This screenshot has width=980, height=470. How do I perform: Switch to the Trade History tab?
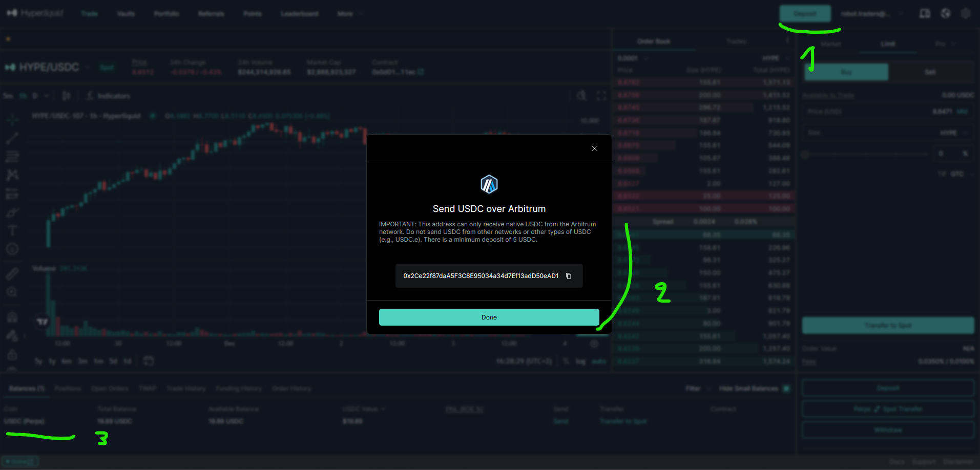186,388
